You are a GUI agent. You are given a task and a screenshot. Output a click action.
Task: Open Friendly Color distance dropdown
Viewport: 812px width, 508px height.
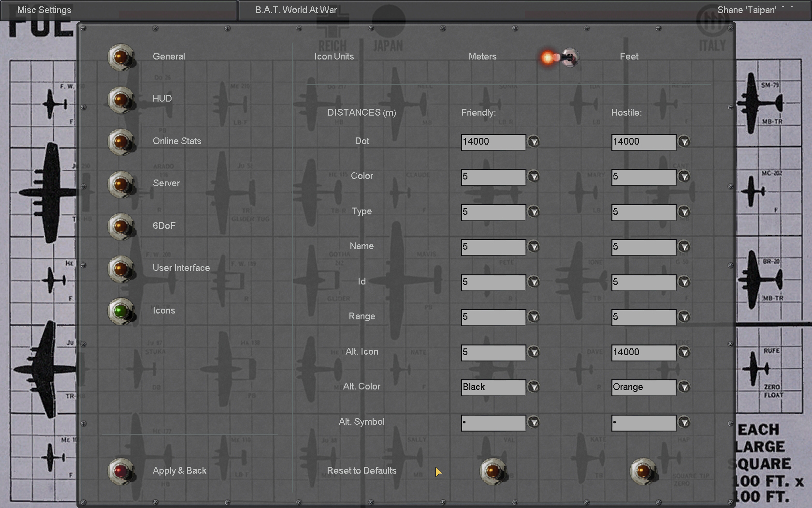pos(534,177)
